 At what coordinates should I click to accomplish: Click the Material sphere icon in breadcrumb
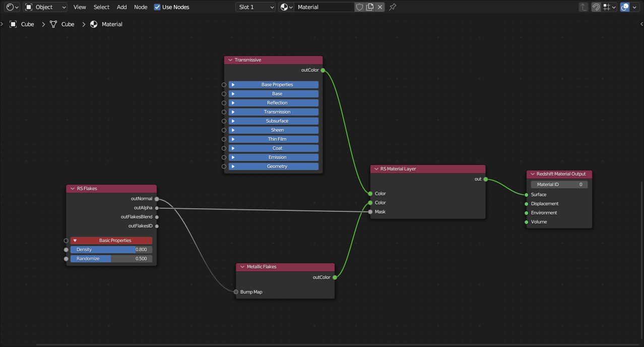pyautogui.click(x=94, y=24)
